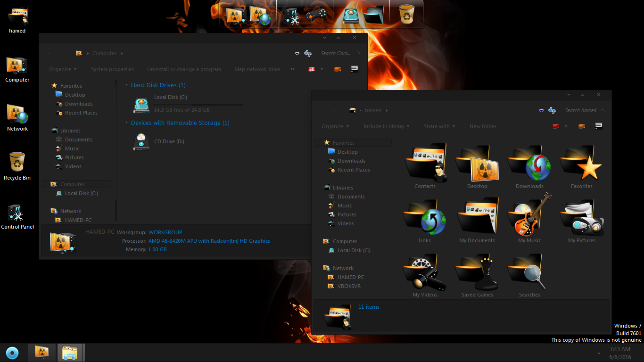The height and width of the screenshot is (362, 644).
Task: Show hidden tray icons arrow
Action: click(x=599, y=353)
